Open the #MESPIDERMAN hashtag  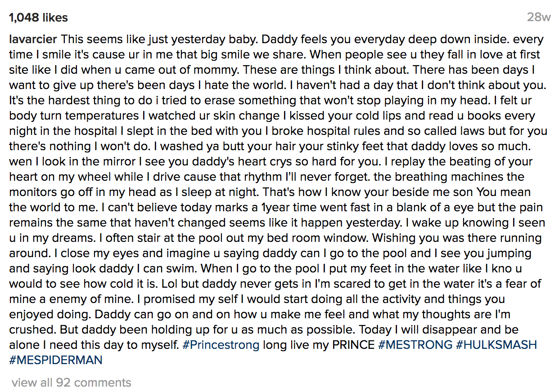[x=55, y=361]
